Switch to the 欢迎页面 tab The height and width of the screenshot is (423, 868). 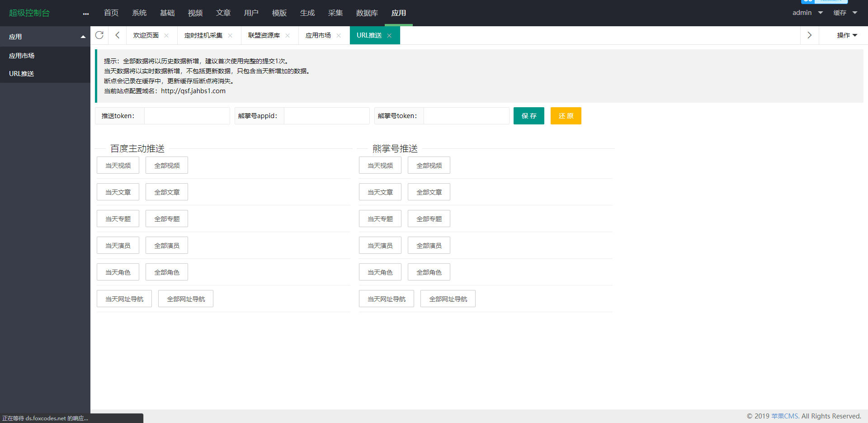coord(146,35)
